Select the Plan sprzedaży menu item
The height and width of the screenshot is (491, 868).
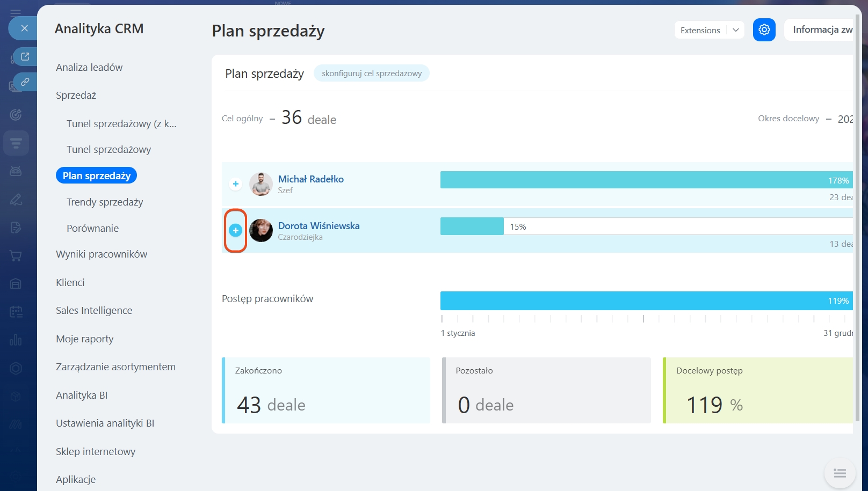tap(97, 175)
